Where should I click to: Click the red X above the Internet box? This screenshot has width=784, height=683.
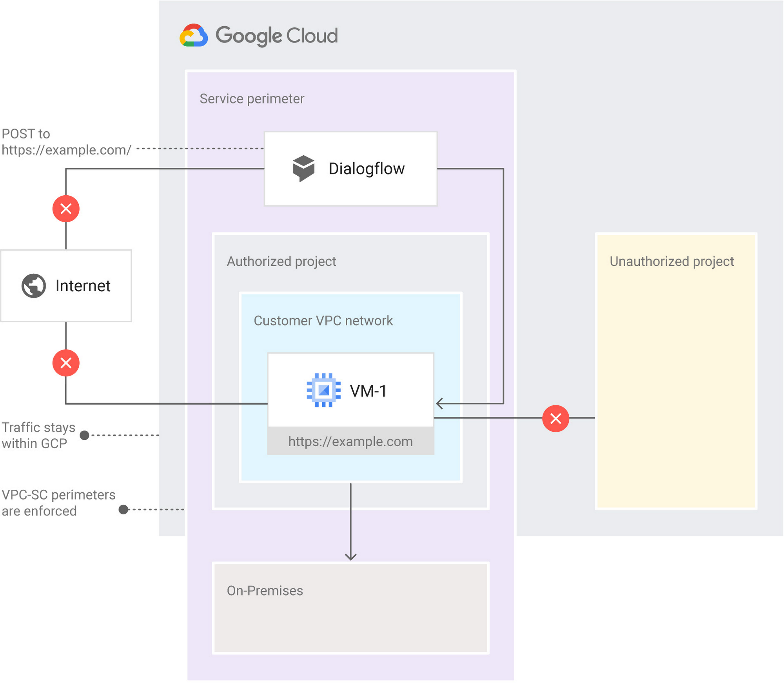66,209
